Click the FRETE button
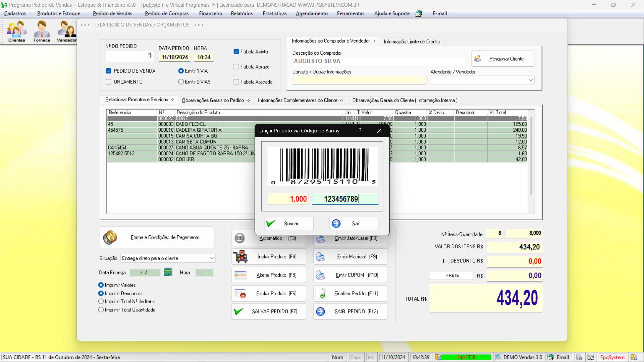Image resolution: width=644 pixels, height=362 pixels. click(451, 276)
